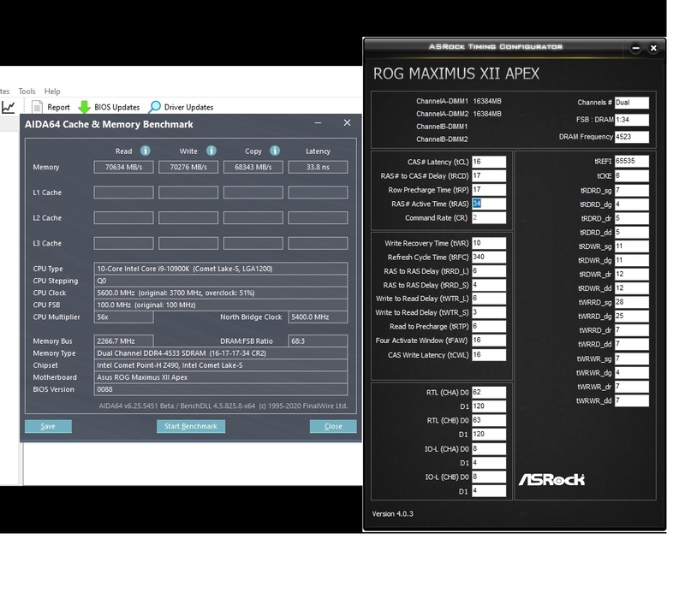This screenshot has width=685, height=616.
Task: Click the L1 Cache Read result box
Action: pyautogui.click(x=123, y=192)
